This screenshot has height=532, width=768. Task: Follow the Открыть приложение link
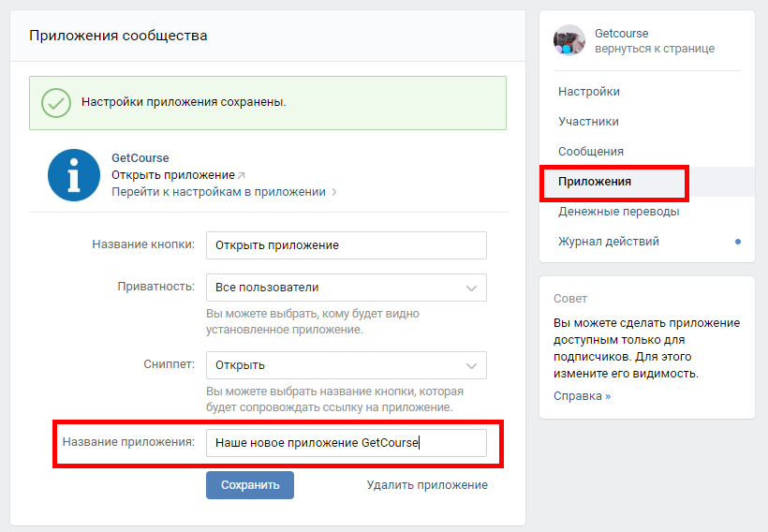pos(173,175)
